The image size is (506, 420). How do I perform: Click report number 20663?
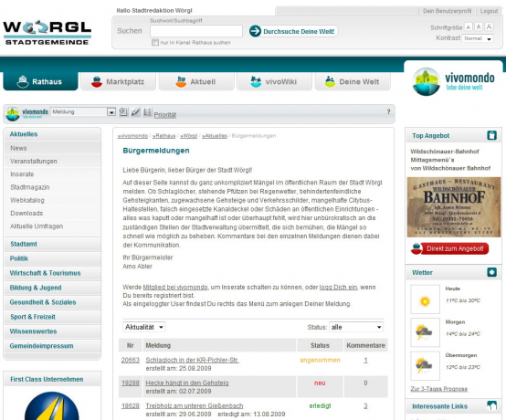(131, 360)
